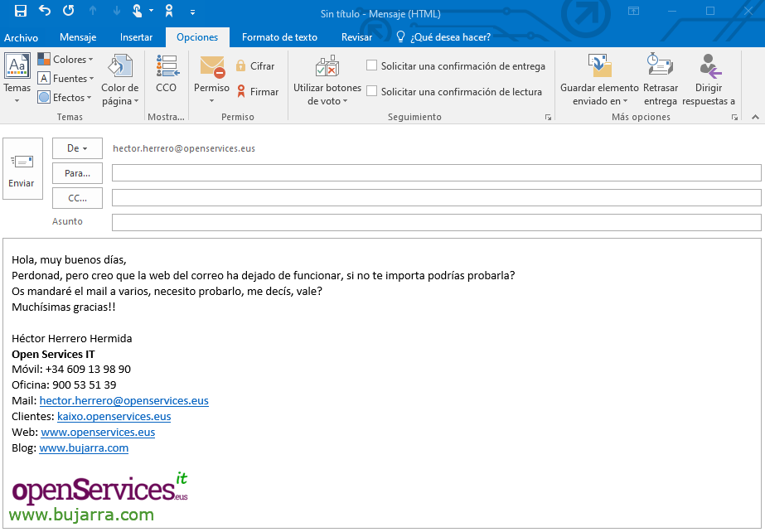765x532 pixels.
Task: Click the Enviar button
Action: (22, 169)
